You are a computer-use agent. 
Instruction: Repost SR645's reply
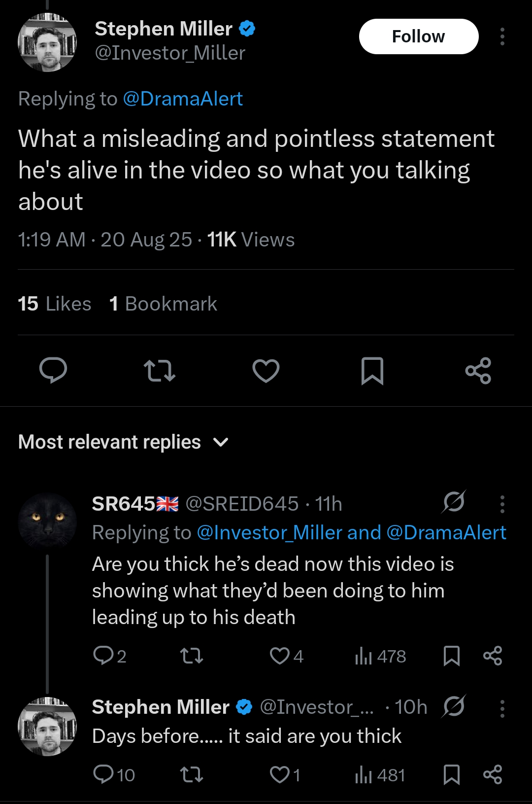click(191, 656)
